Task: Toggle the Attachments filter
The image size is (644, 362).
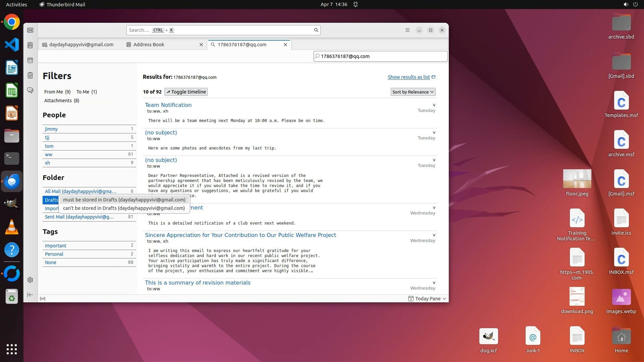Action: [62, 101]
